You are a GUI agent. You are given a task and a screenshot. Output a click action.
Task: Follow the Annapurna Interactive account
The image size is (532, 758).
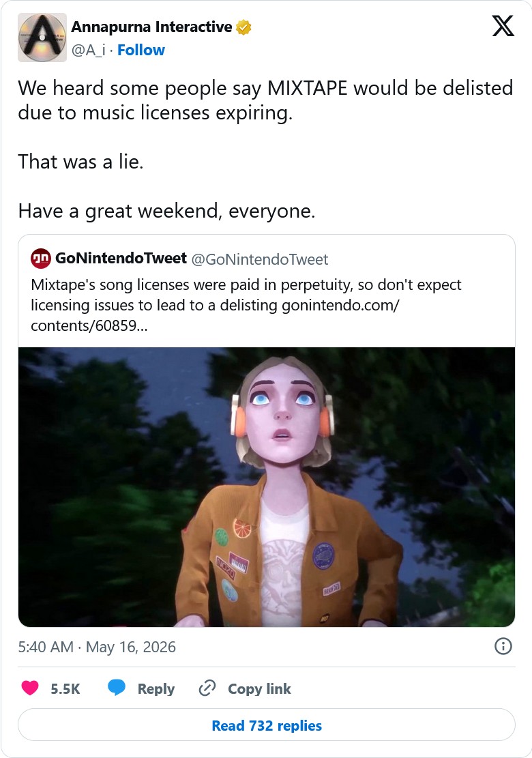(x=141, y=50)
